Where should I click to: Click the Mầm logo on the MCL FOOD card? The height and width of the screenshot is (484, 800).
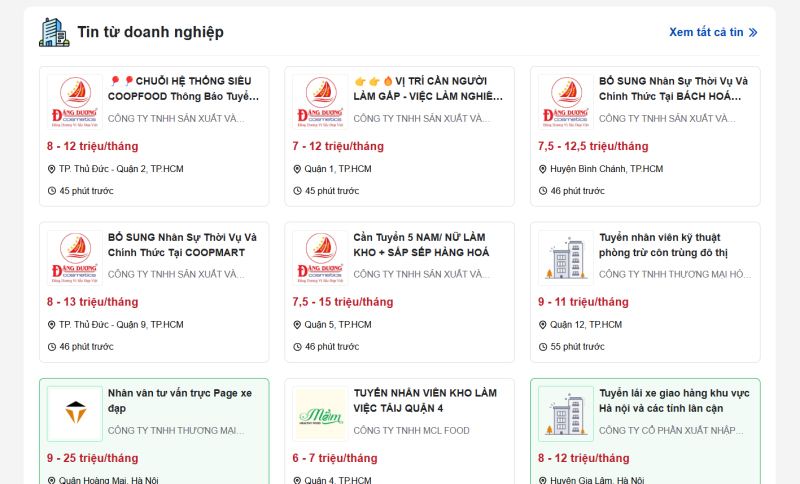tap(320, 414)
